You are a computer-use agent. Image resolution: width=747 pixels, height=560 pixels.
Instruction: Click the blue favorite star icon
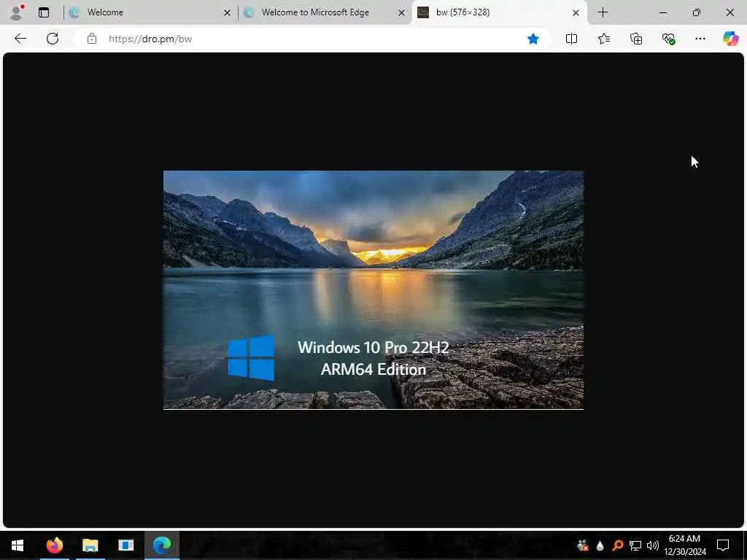point(533,39)
